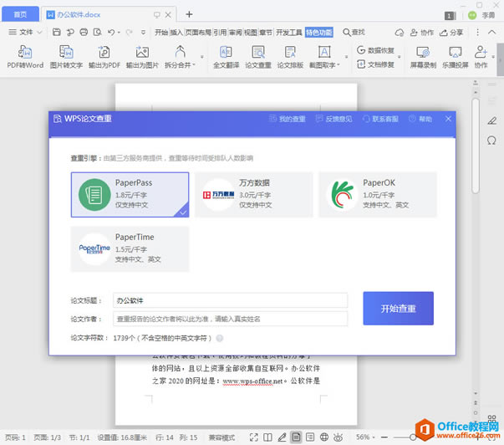This screenshot has height=445, width=504.
Task: Select page view icon in status bar
Action: pos(296,437)
